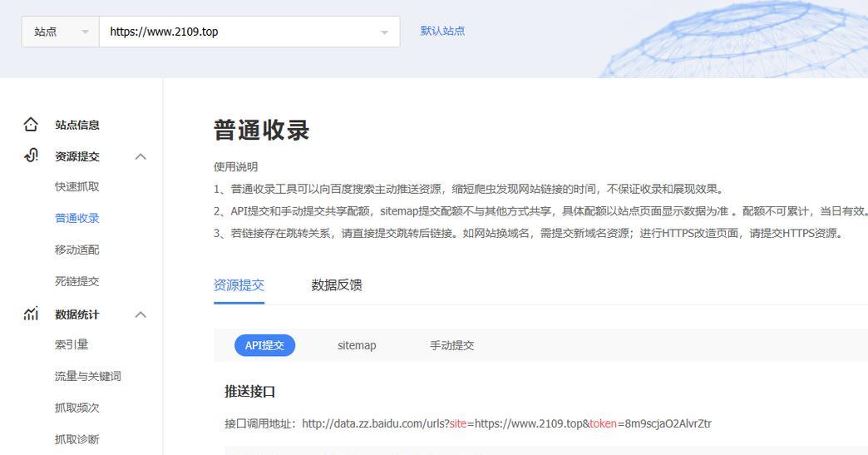The height and width of the screenshot is (455, 868).
Task: Open 移动适配 page
Action: tap(77, 250)
